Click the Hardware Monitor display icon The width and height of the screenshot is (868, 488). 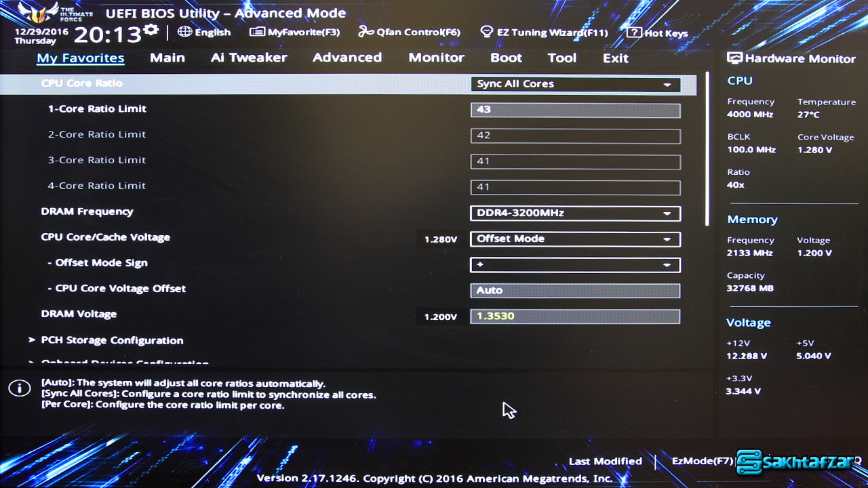[734, 58]
